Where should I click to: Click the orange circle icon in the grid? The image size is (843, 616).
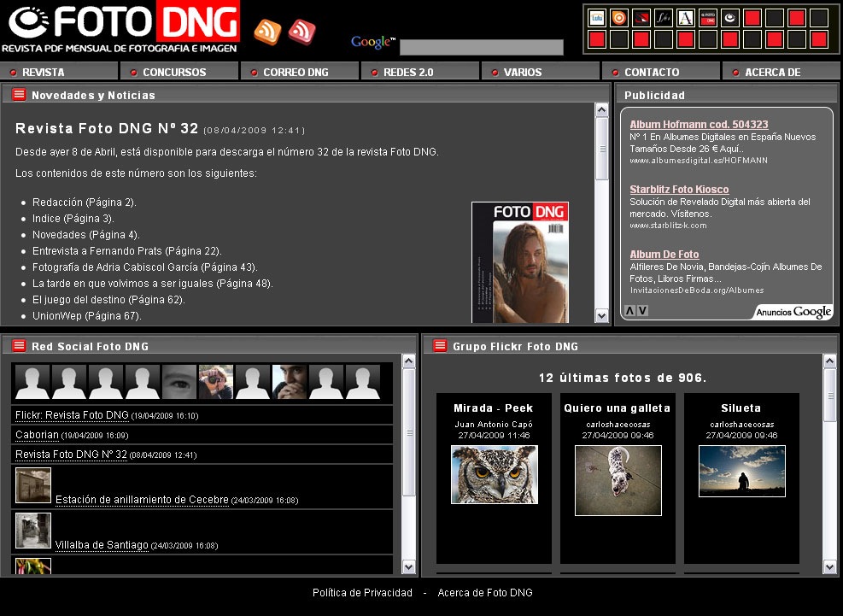tap(619, 18)
